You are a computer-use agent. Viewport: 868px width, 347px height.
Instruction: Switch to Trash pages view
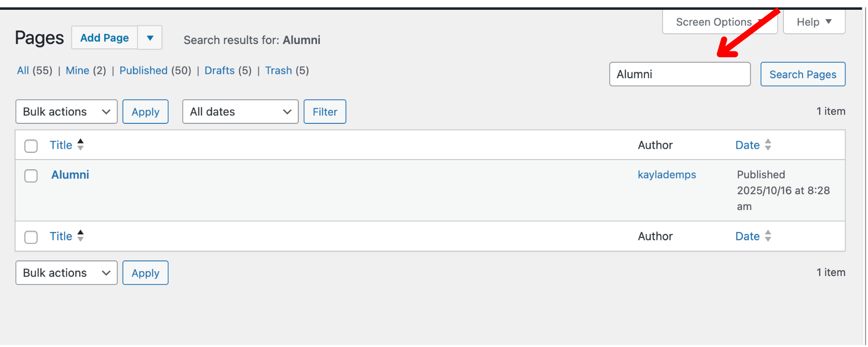tap(278, 70)
